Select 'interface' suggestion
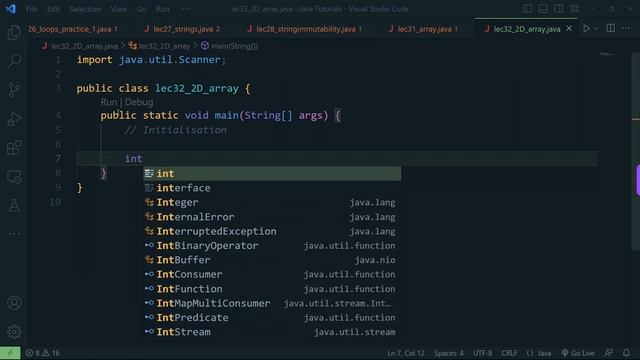The image size is (640, 360). [272, 188]
